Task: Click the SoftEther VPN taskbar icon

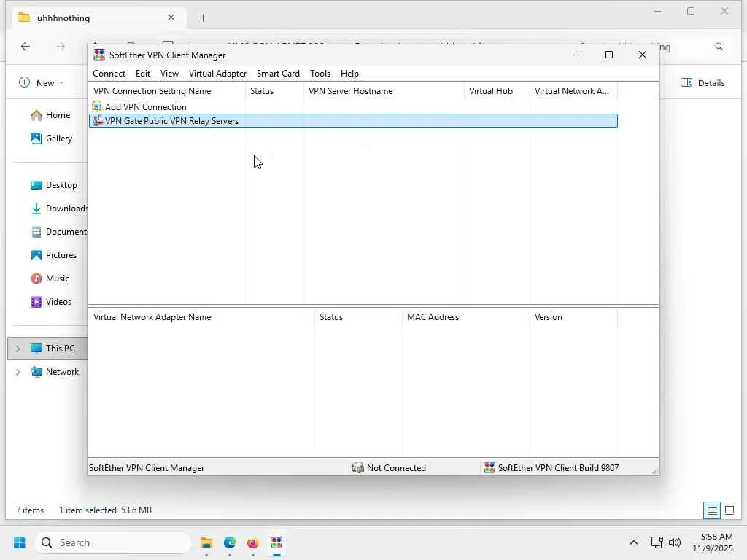Action: [276, 542]
